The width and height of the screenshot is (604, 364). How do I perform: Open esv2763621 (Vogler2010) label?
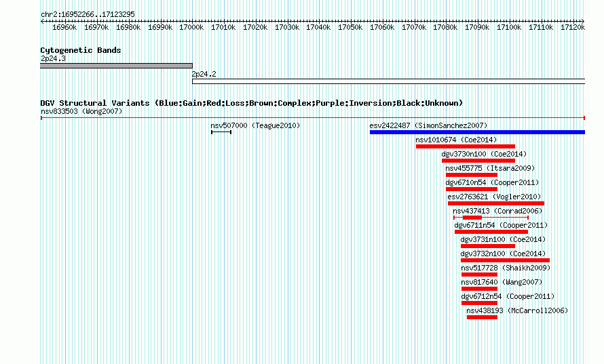494,197
